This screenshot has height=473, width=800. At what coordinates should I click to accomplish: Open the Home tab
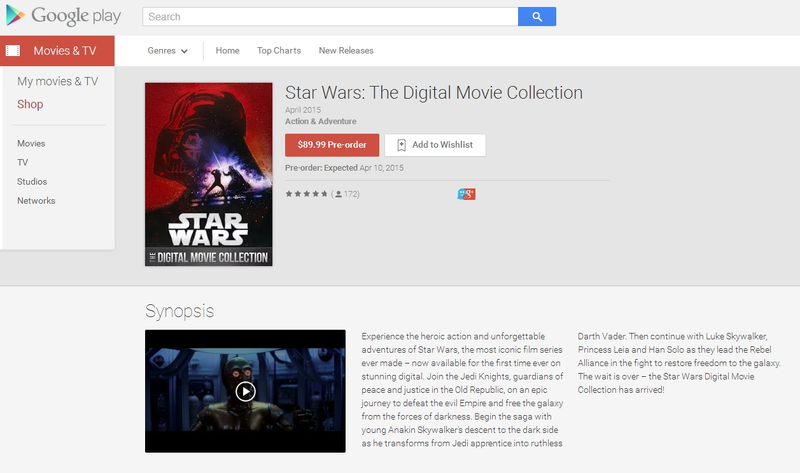pyautogui.click(x=228, y=51)
